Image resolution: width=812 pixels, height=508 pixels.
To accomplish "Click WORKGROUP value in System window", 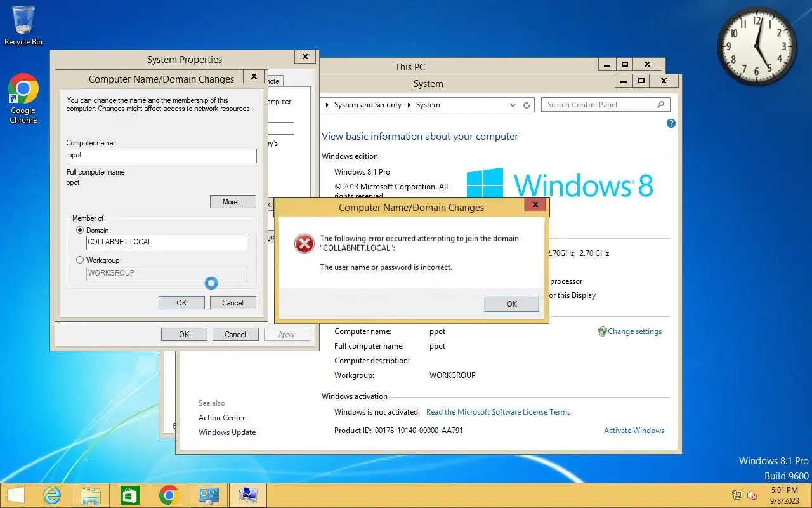I will (x=452, y=375).
